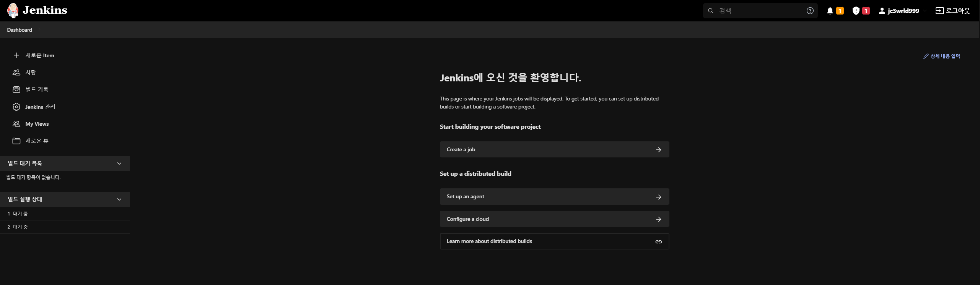980x285 pixels.
Task: Click the orange notification count badge
Action: [x=840, y=11]
